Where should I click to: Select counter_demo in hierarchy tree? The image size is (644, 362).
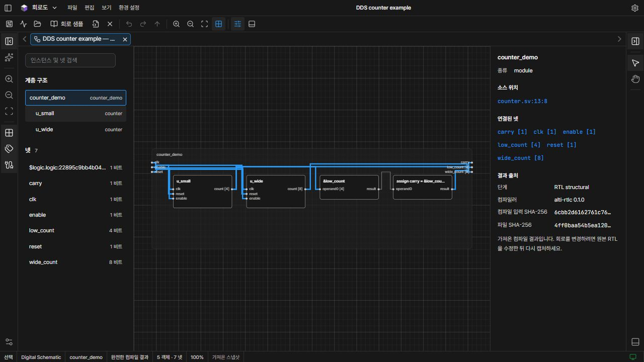click(x=75, y=98)
